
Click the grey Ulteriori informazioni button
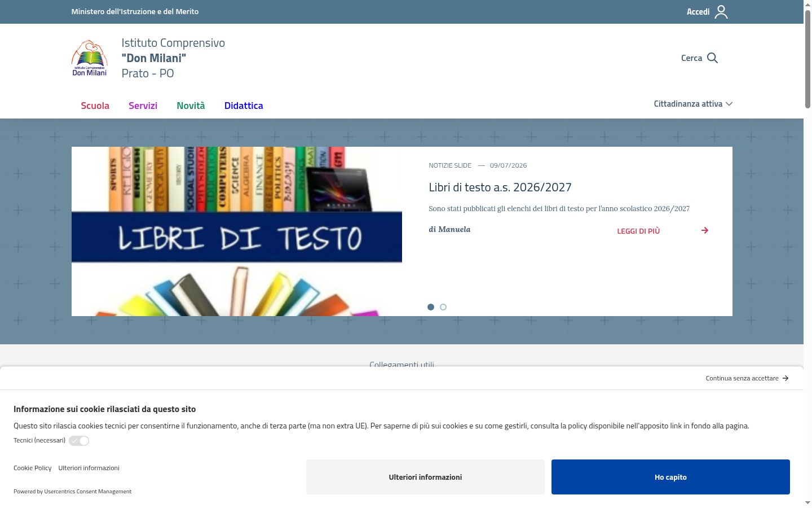(425, 477)
